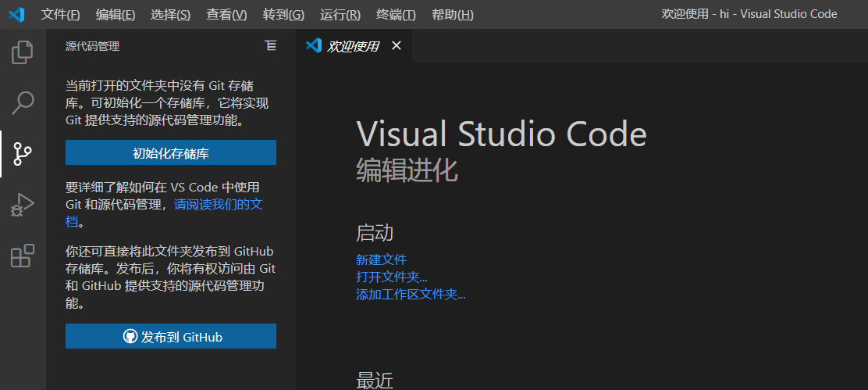Image resolution: width=868 pixels, height=390 pixels.
Task: Click the 添加工作区文件夹... link
Action: 411,294
